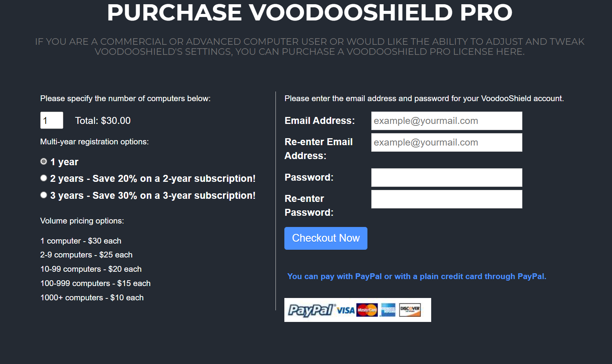Click the Re-enter Password field
Image resolution: width=612 pixels, height=364 pixels.
pos(446,199)
